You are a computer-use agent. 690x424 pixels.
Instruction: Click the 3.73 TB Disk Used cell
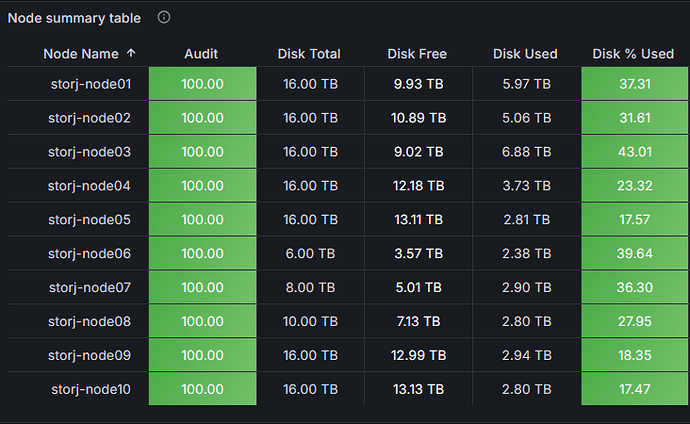click(527, 186)
